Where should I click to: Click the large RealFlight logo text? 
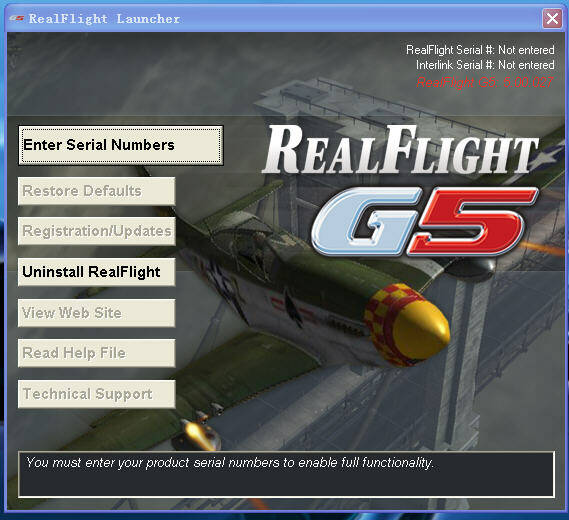400,150
